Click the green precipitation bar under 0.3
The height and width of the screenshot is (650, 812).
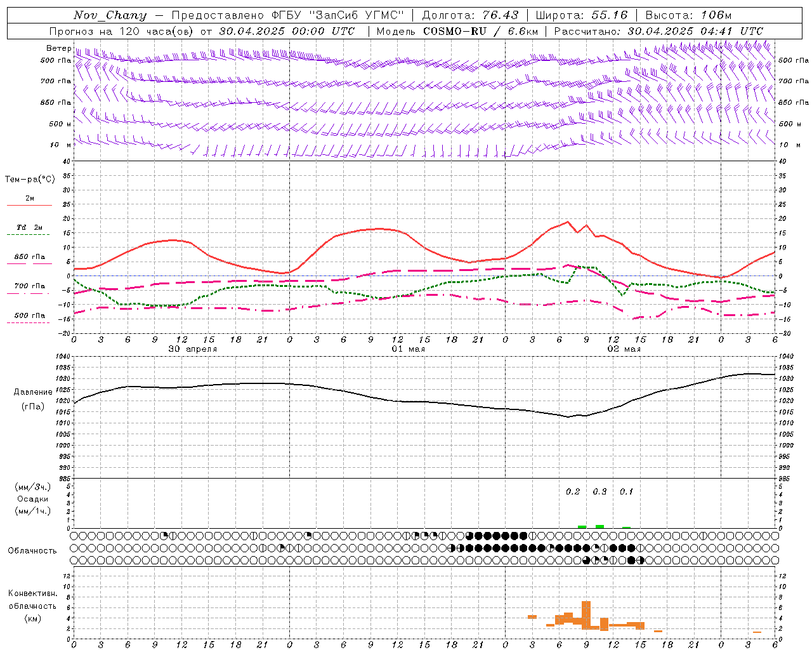pyautogui.click(x=599, y=526)
